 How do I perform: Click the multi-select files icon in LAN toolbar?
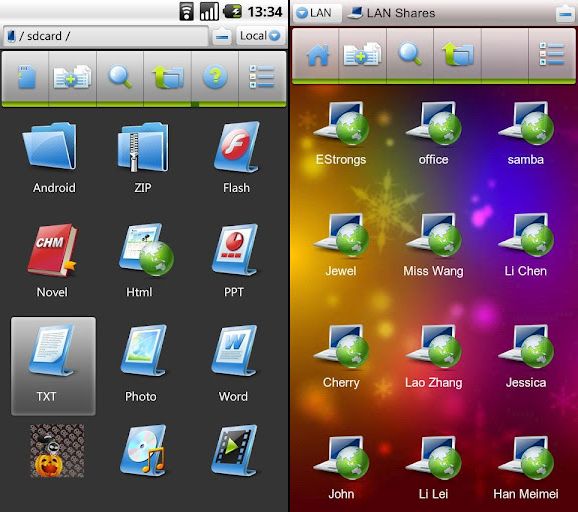tap(362, 55)
